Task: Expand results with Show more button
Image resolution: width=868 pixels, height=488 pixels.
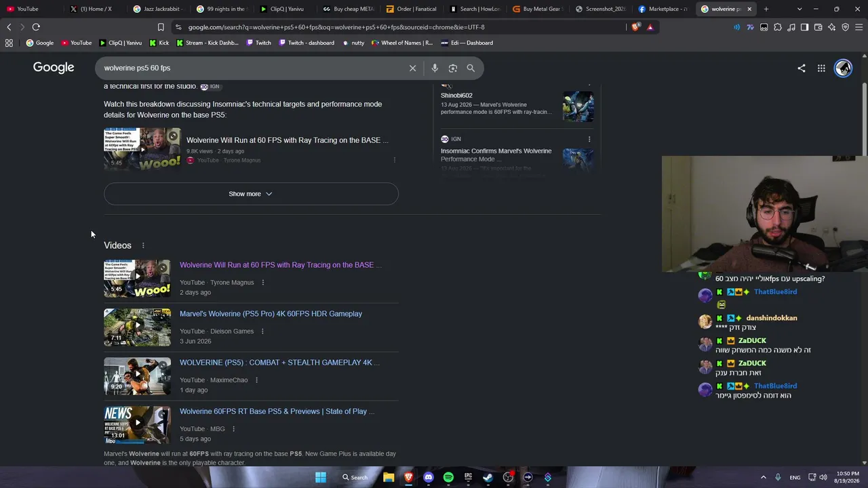Action: [251, 194]
